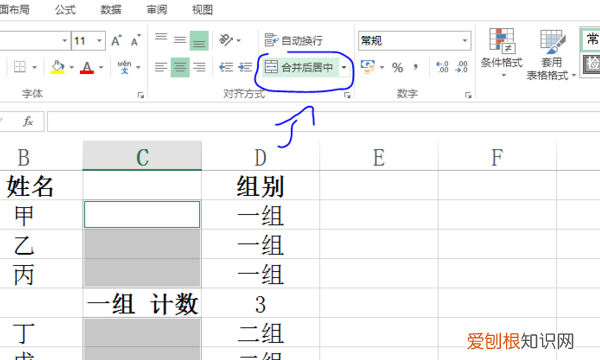The width and height of the screenshot is (600, 360).
Task: Toggle Align Right
Action: pyautogui.click(x=199, y=67)
